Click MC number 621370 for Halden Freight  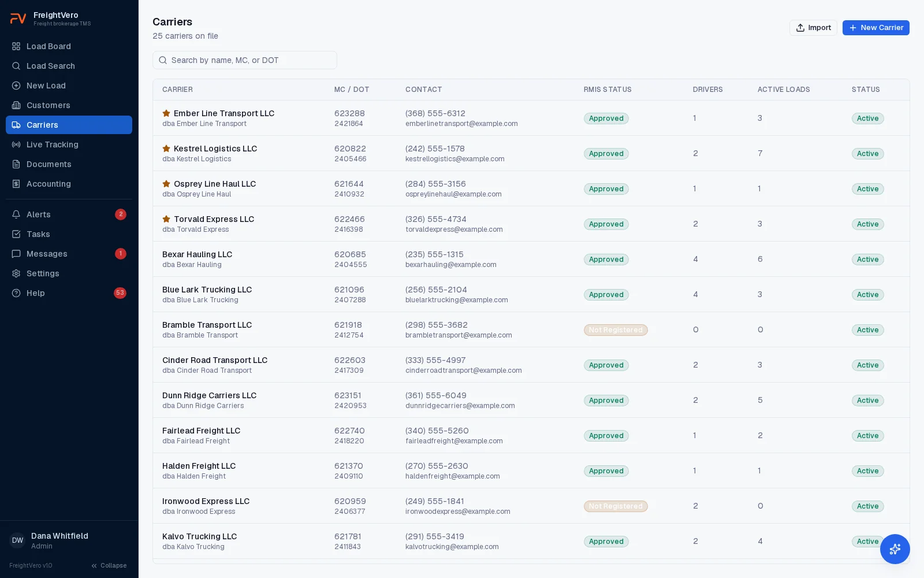[x=349, y=466]
